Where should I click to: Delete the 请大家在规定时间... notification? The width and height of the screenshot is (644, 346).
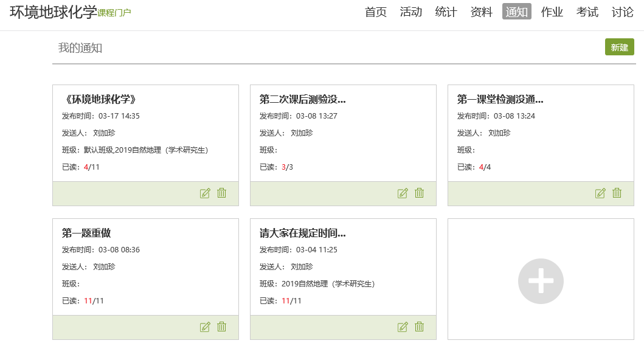[420, 327]
